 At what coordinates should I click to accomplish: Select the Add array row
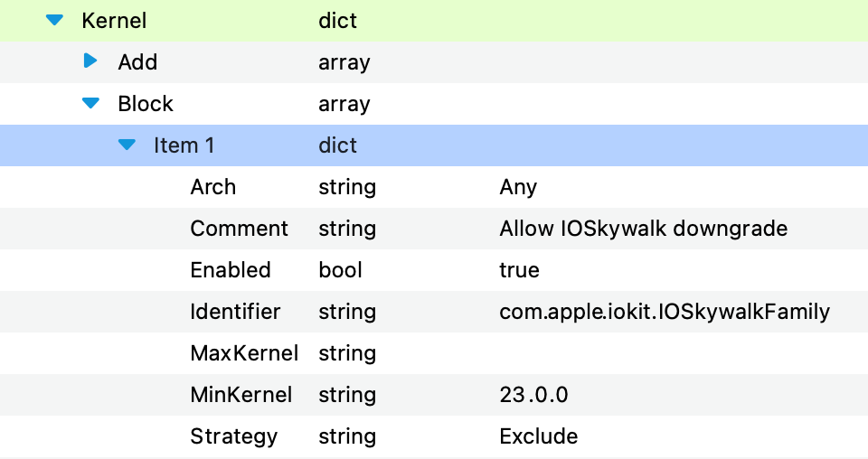point(434,62)
